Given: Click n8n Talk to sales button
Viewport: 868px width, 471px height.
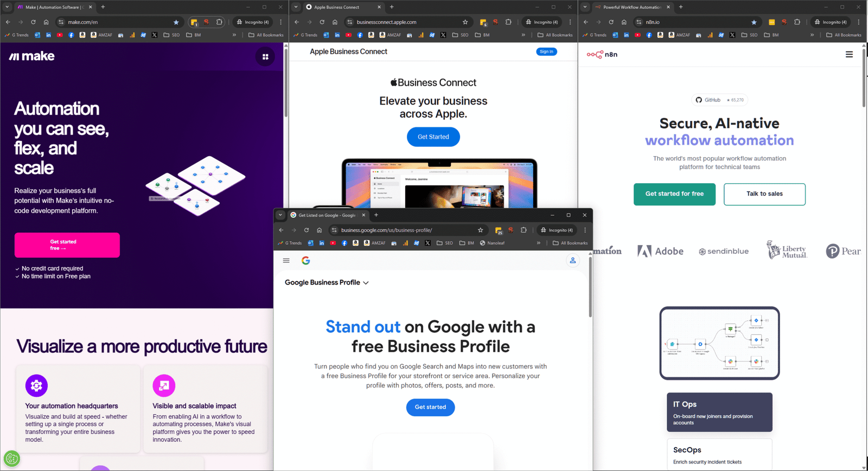Looking at the screenshot, I should 764,194.
